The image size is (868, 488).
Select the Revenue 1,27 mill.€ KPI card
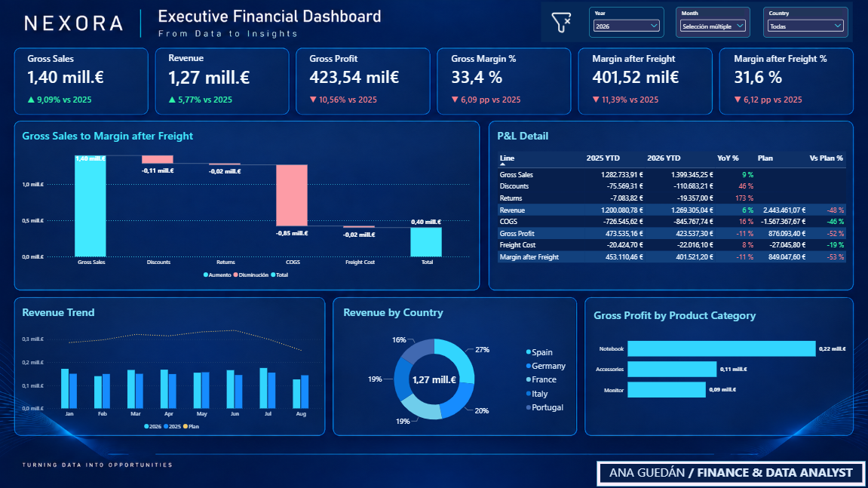coord(222,81)
